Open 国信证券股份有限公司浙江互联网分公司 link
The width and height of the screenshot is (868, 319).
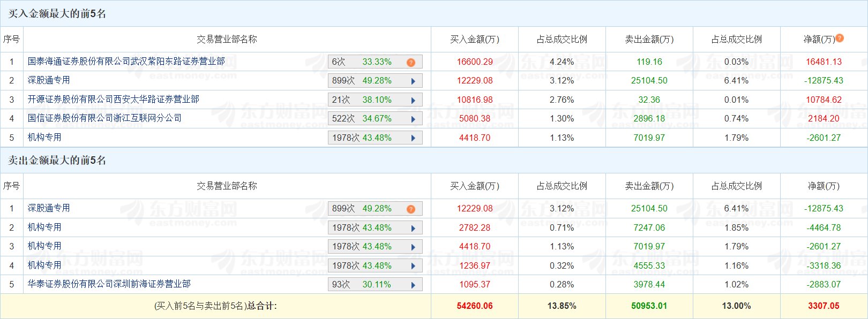104,118
